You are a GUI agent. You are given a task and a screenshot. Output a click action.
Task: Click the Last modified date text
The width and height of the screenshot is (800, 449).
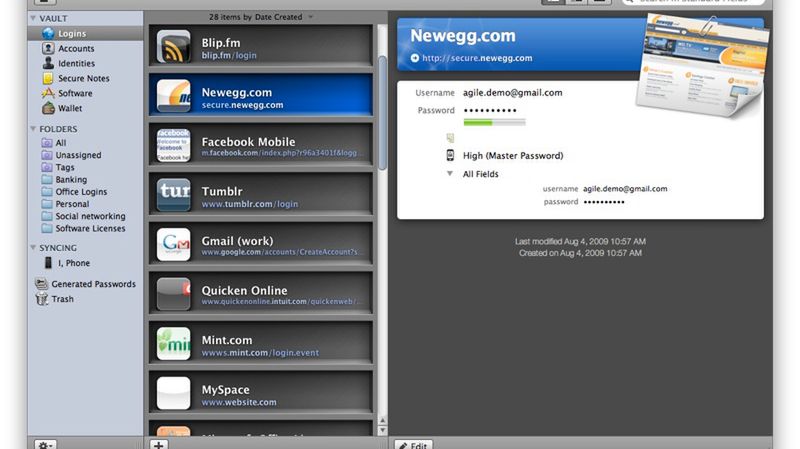pos(580,241)
